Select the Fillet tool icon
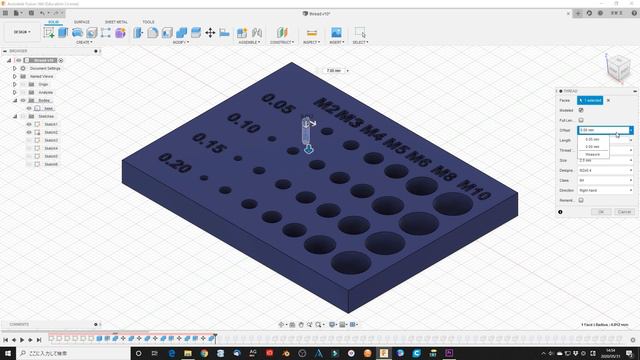This screenshot has width=640, height=360. click(x=153, y=33)
